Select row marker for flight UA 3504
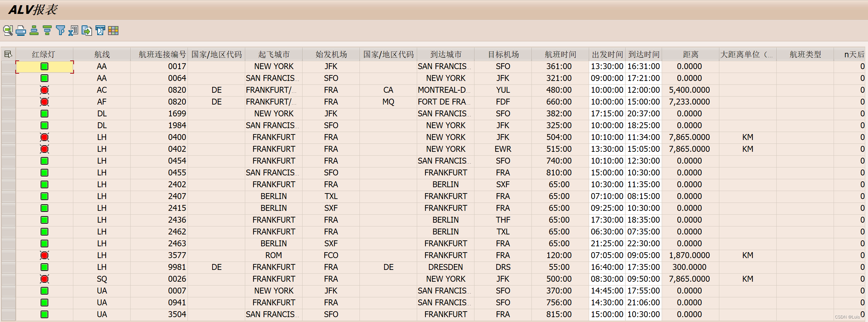This screenshot has width=868, height=322. pyautogui.click(x=8, y=314)
